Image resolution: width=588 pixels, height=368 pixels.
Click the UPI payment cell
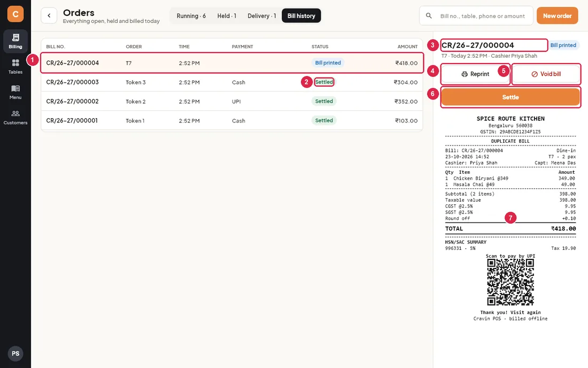point(236,101)
